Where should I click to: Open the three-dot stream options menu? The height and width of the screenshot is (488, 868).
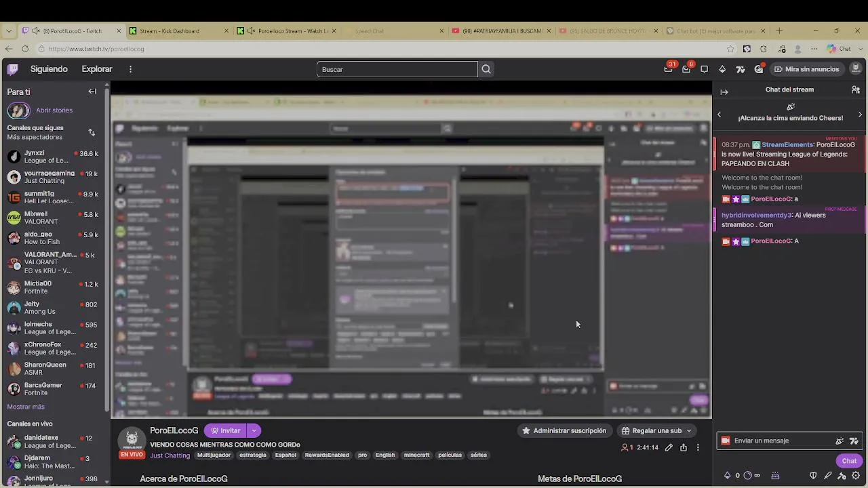point(698,447)
